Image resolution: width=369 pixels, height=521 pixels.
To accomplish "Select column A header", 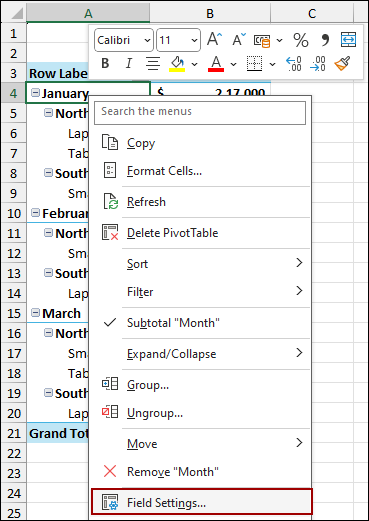I will 88,13.
